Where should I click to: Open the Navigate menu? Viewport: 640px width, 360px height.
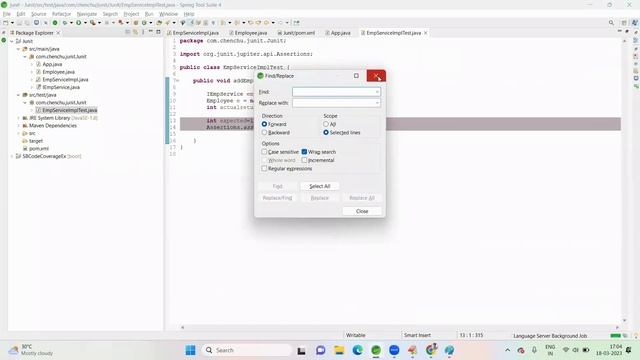click(87, 14)
